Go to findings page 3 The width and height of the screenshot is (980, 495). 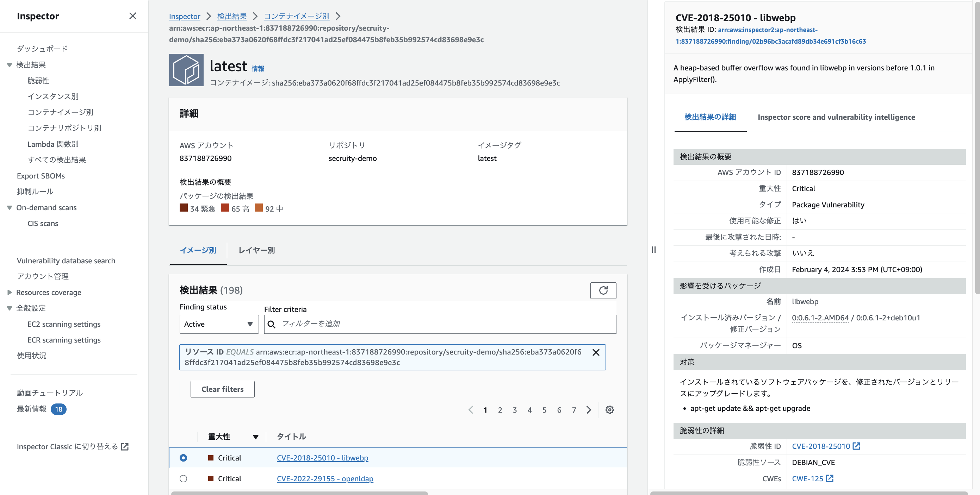(x=515, y=410)
